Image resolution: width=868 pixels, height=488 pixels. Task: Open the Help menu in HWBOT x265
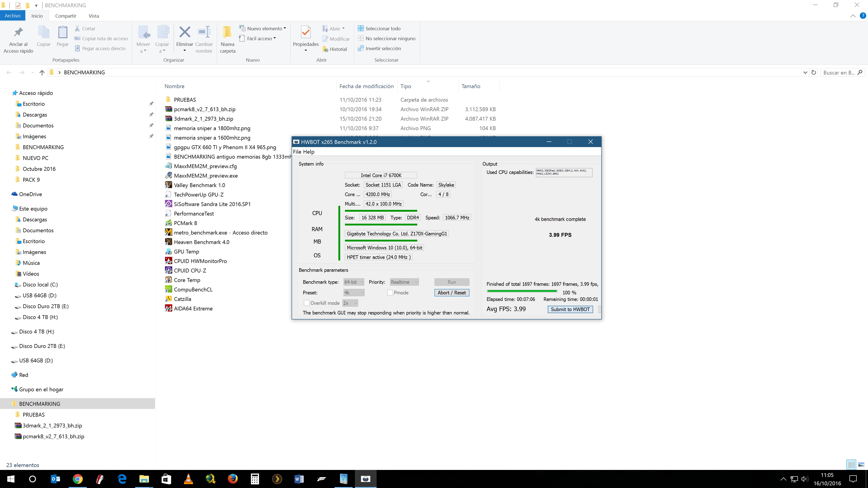tap(309, 152)
